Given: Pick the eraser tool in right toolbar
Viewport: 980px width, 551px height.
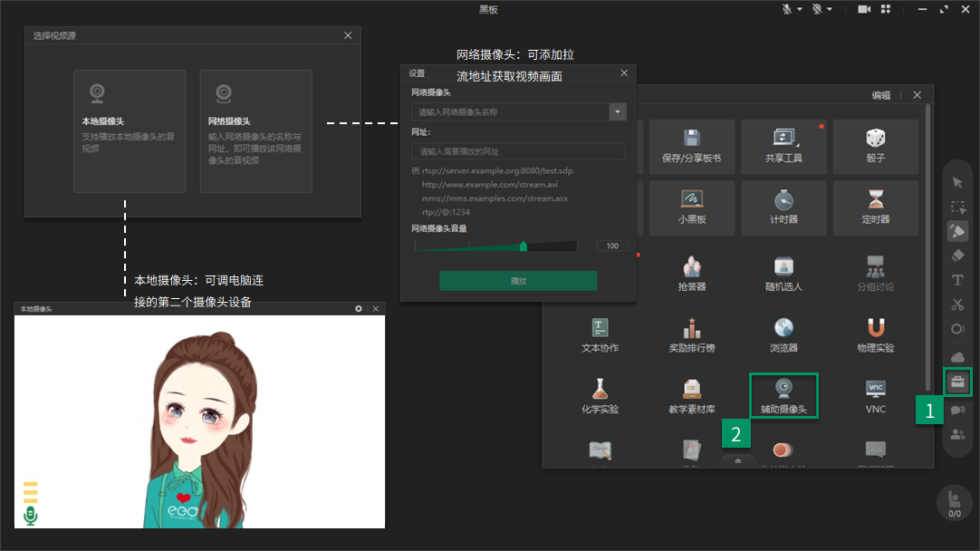Looking at the screenshot, I should click(x=957, y=256).
